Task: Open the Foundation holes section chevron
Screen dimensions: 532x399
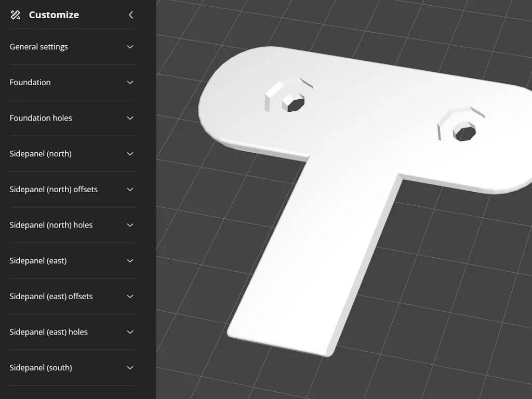Action: (x=130, y=118)
